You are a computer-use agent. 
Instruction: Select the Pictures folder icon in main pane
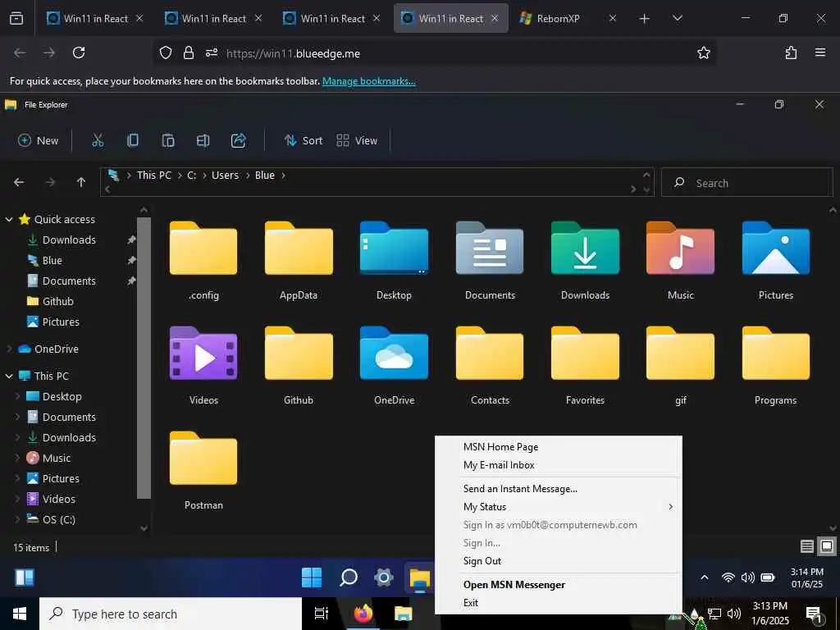click(776, 261)
